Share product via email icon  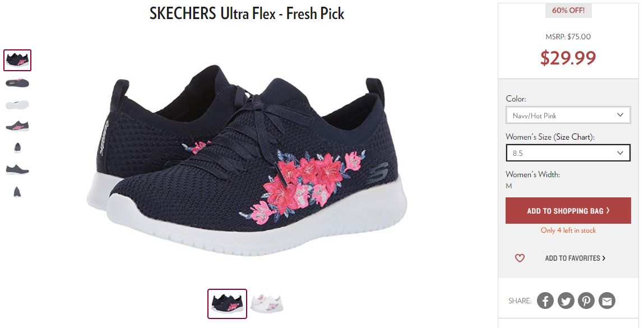coord(606,301)
